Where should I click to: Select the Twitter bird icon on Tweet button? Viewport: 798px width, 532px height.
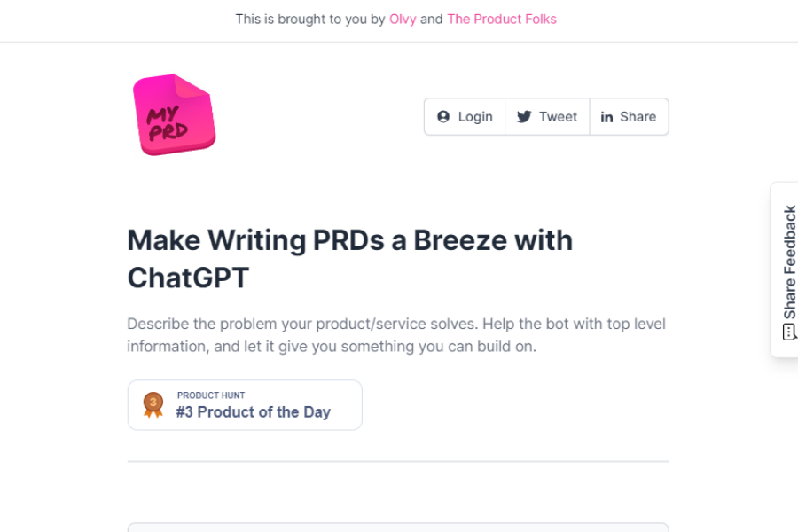point(523,116)
